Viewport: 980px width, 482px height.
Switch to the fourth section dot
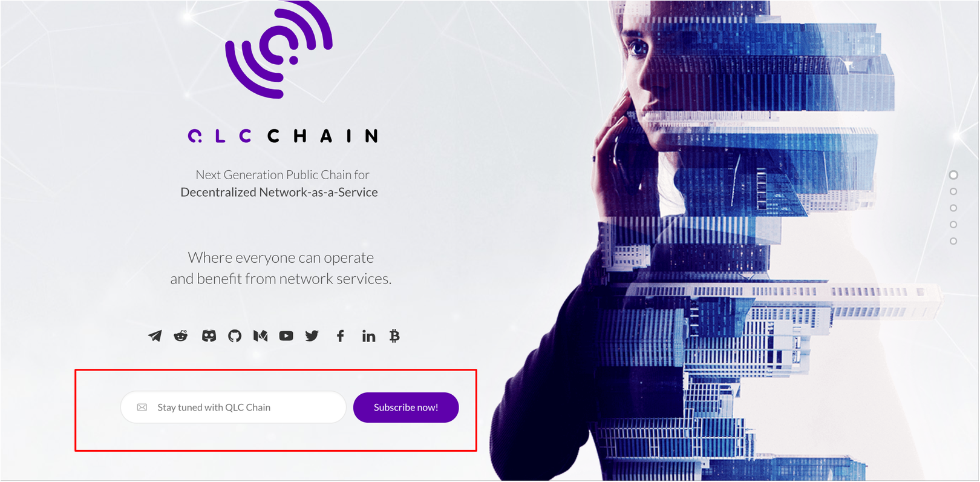coord(953,225)
